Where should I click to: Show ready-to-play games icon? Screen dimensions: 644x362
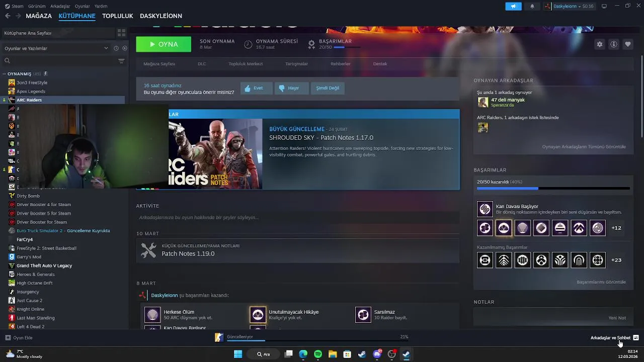[125, 48]
